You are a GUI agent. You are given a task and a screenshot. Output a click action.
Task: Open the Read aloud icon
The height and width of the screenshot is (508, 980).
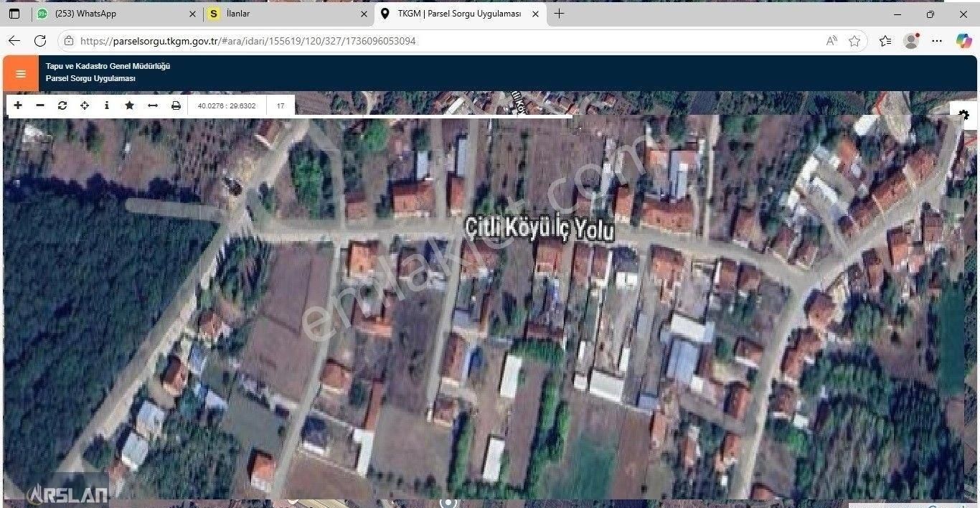(831, 41)
